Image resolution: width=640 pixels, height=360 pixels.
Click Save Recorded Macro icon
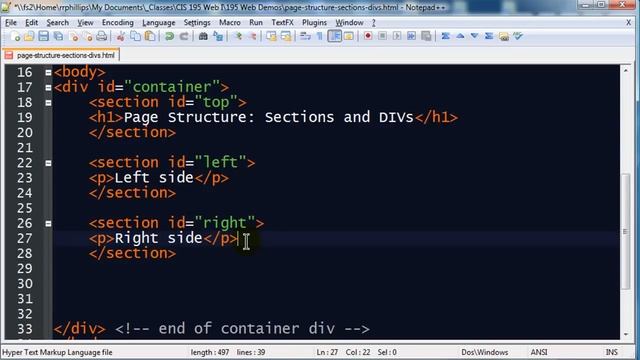tap(426, 37)
